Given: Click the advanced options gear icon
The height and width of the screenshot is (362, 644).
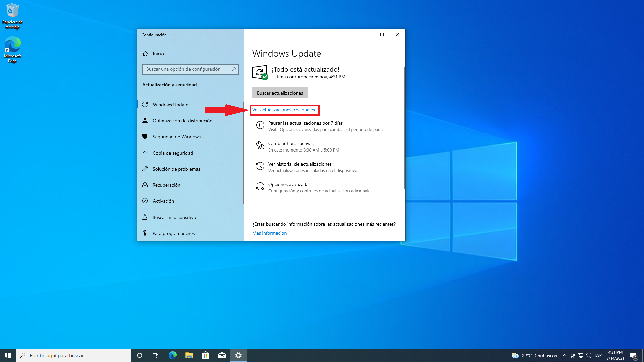Looking at the screenshot, I should (x=260, y=186).
